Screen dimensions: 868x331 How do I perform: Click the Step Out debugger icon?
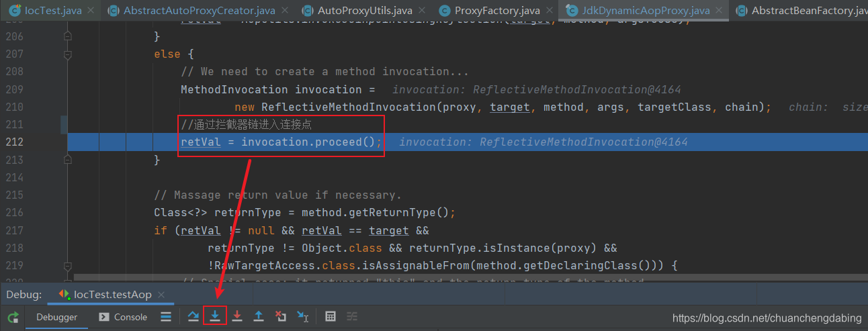point(259,317)
